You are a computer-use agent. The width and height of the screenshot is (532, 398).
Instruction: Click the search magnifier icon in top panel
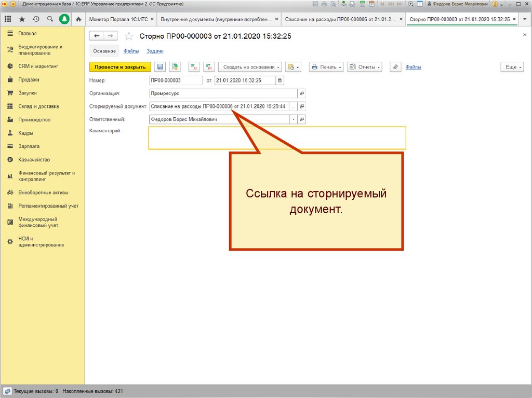[50, 19]
